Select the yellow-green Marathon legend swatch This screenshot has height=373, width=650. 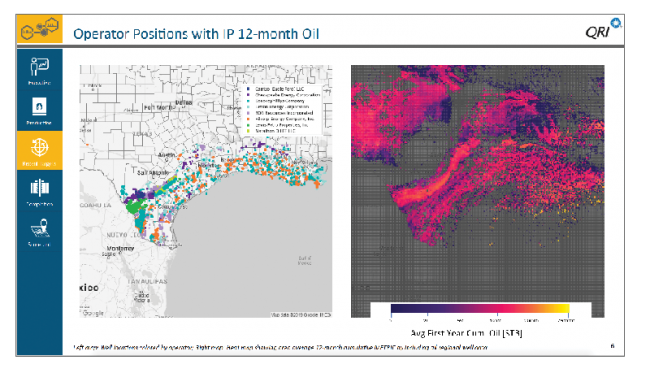(248, 131)
